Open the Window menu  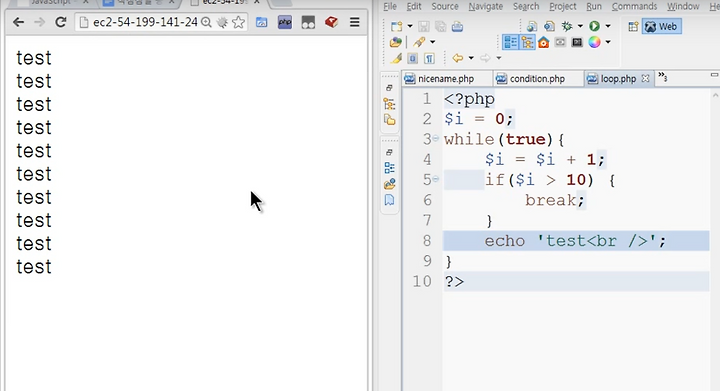tap(683, 6)
